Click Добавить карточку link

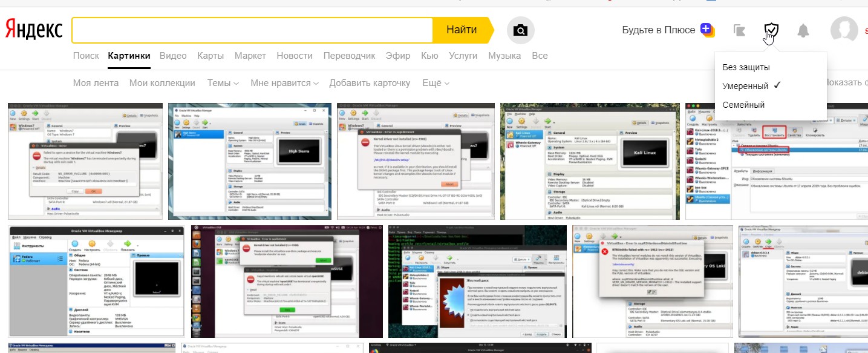point(370,83)
